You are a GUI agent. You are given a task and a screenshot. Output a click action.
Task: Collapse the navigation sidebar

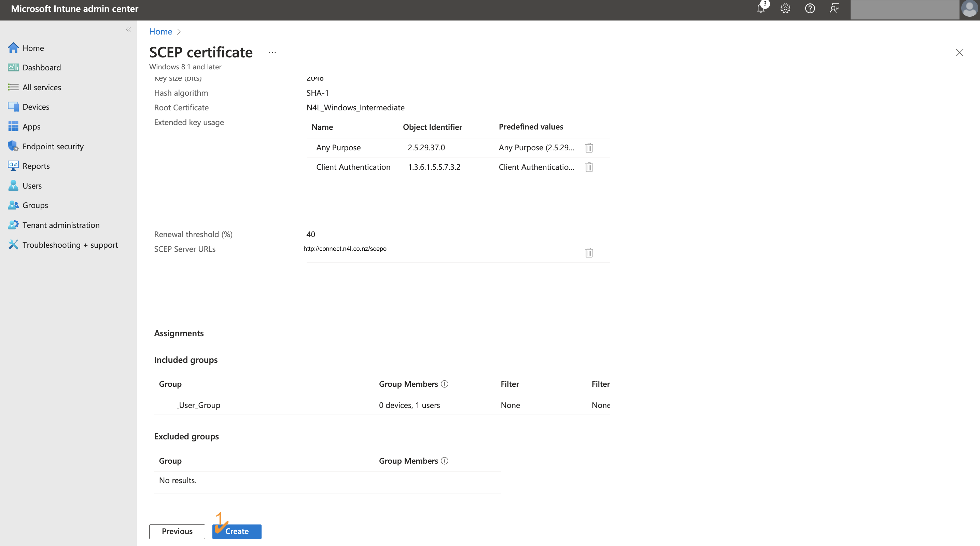pos(128,29)
